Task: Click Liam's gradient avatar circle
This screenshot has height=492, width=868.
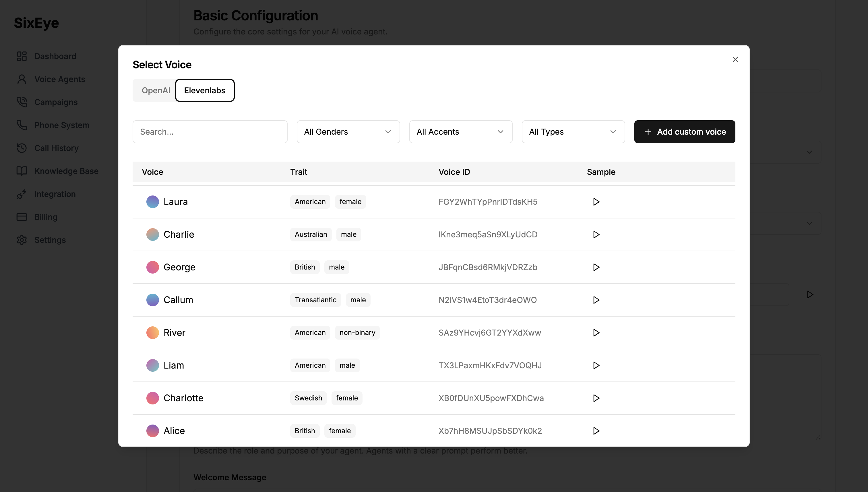Action: click(152, 365)
